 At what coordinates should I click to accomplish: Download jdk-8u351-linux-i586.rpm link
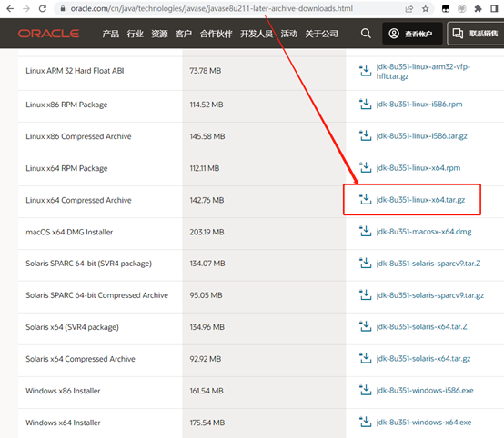[x=419, y=104]
